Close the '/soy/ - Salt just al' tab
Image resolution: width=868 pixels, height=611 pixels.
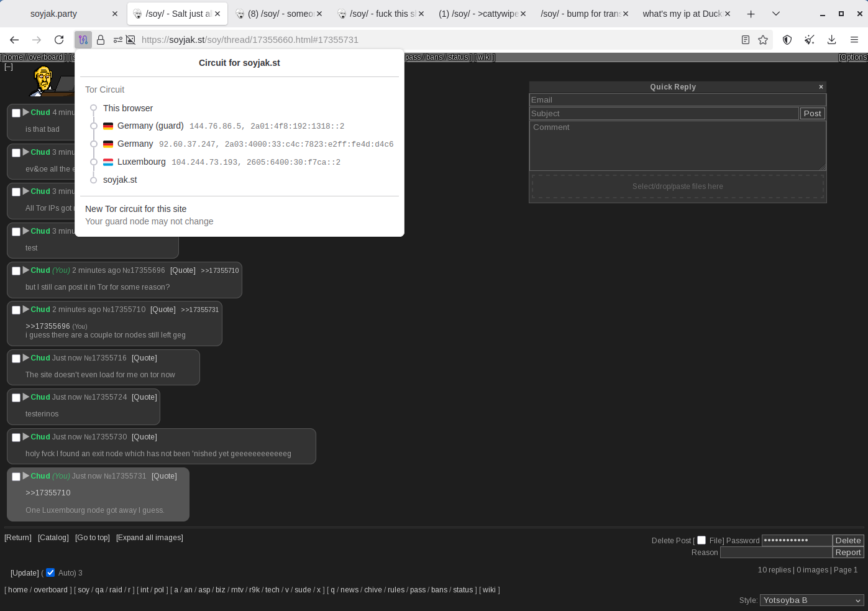217,14
